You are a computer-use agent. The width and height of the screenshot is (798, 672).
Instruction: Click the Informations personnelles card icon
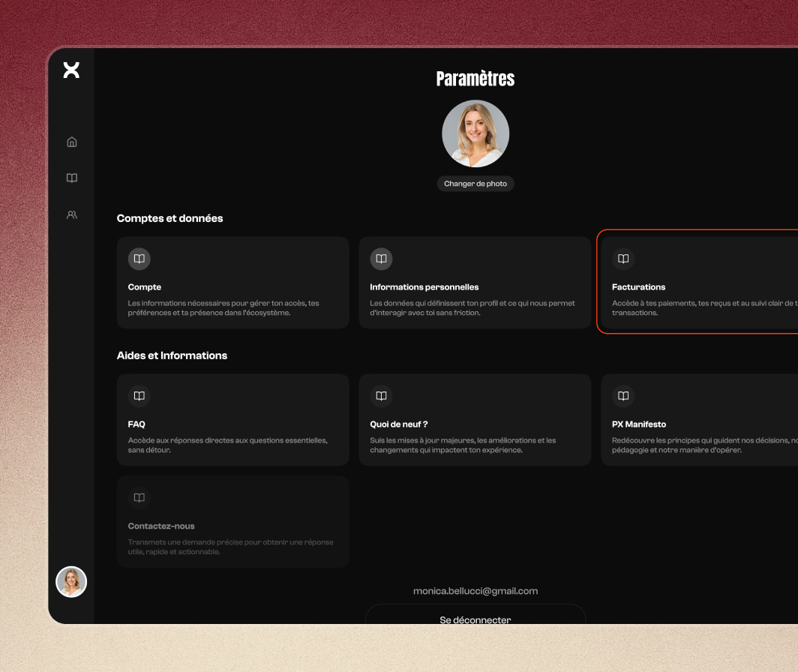click(x=381, y=259)
